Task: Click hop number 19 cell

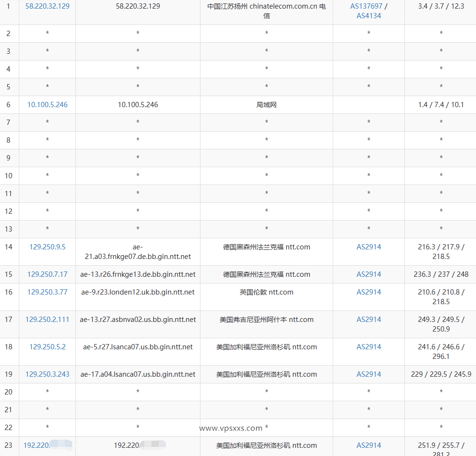Action: click(x=9, y=374)
